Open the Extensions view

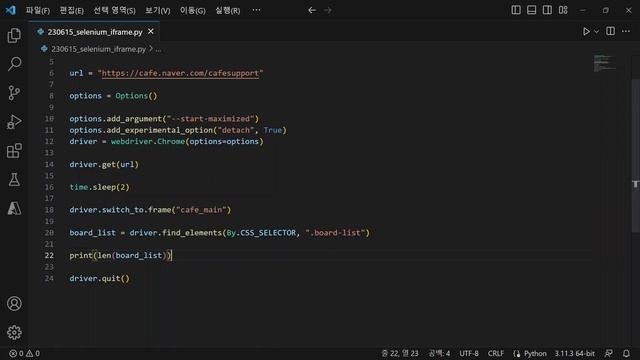14,151
